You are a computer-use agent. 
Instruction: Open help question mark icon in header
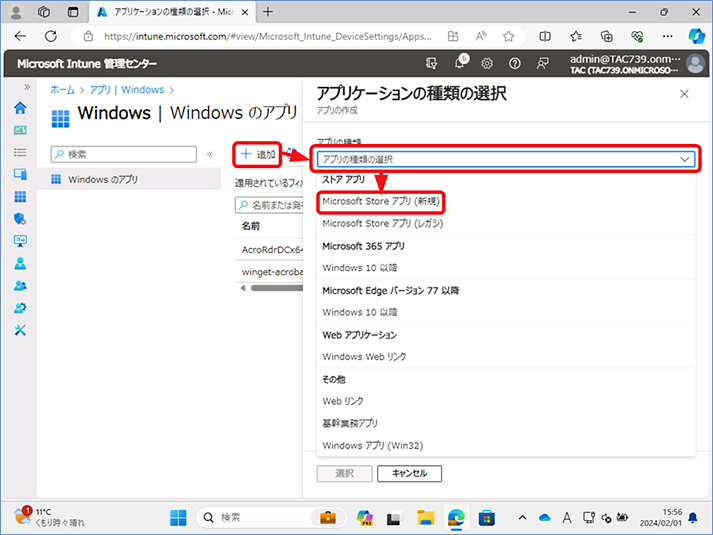click(x=514, y=64)
